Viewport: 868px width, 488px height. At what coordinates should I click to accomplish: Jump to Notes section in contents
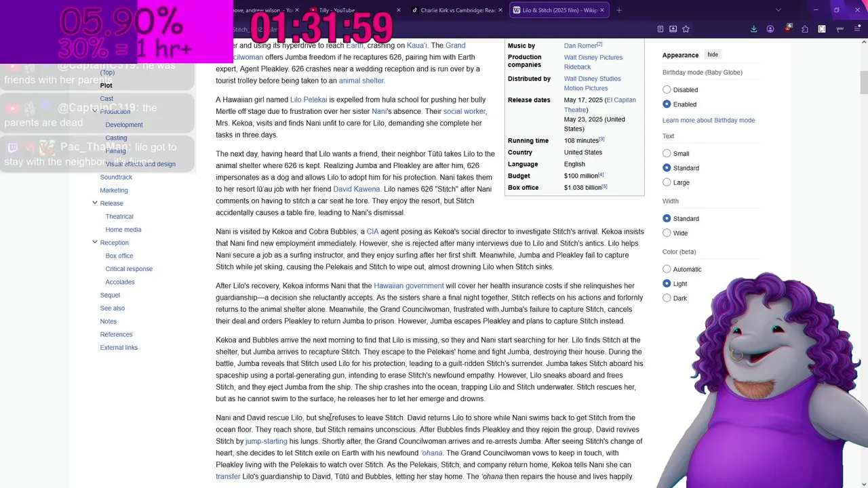(108, 321)
